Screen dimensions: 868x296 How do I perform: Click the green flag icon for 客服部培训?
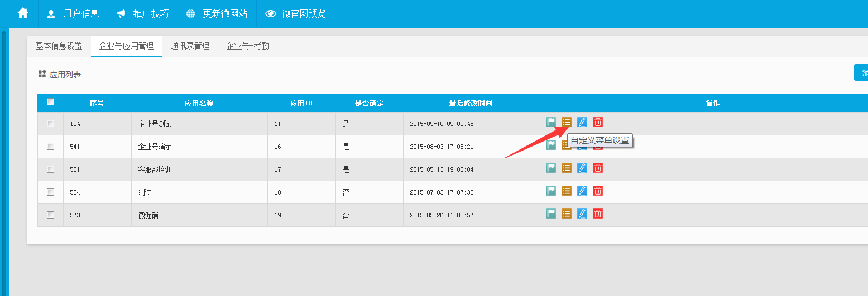[551, 168]
